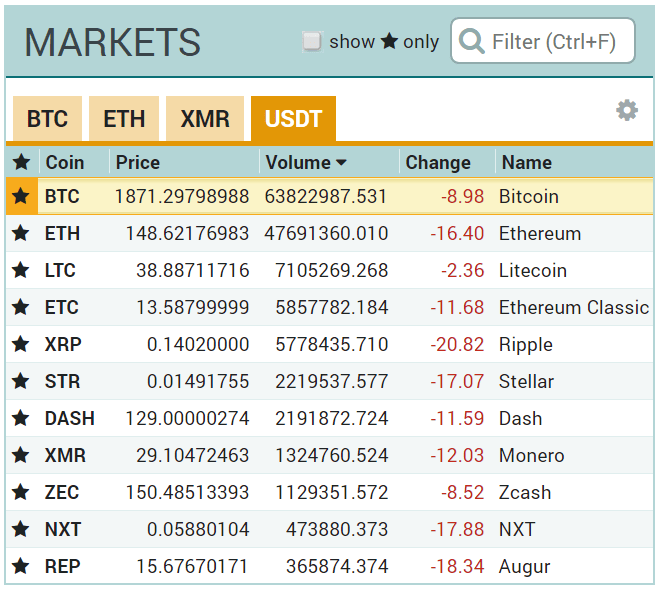Viewport: 661px width, 590px height.
Task: Click the Stellar name cell
Action: (526, 381)
